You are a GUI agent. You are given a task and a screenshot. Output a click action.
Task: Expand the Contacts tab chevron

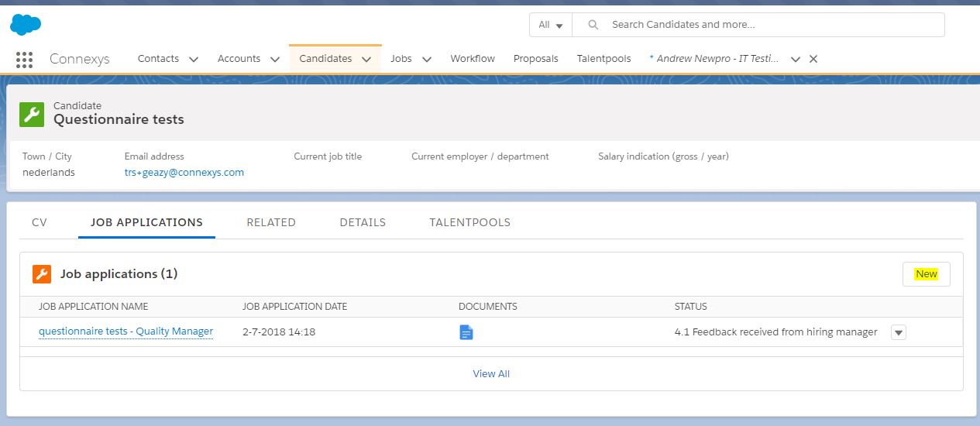point(194,59)
